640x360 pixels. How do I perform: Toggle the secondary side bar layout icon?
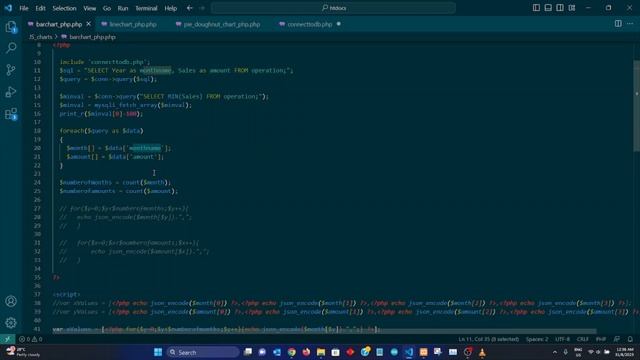(560, 8)
